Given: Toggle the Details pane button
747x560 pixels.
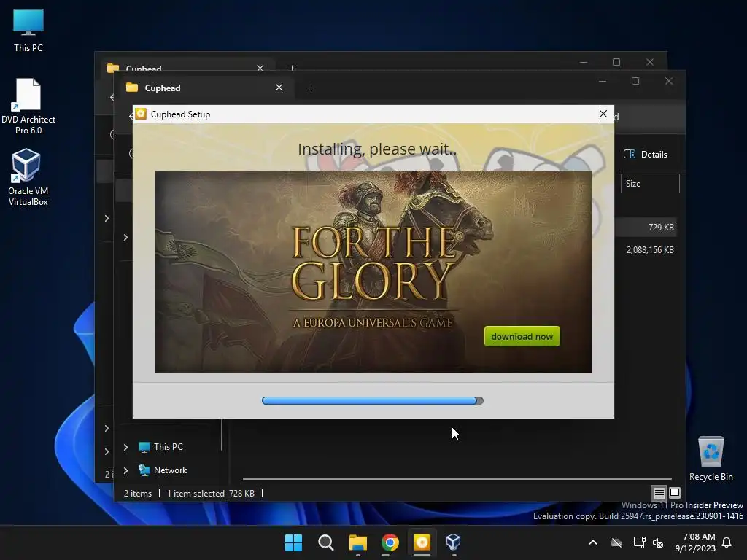Looking at the screenshot, I should (x=646, y=155).
